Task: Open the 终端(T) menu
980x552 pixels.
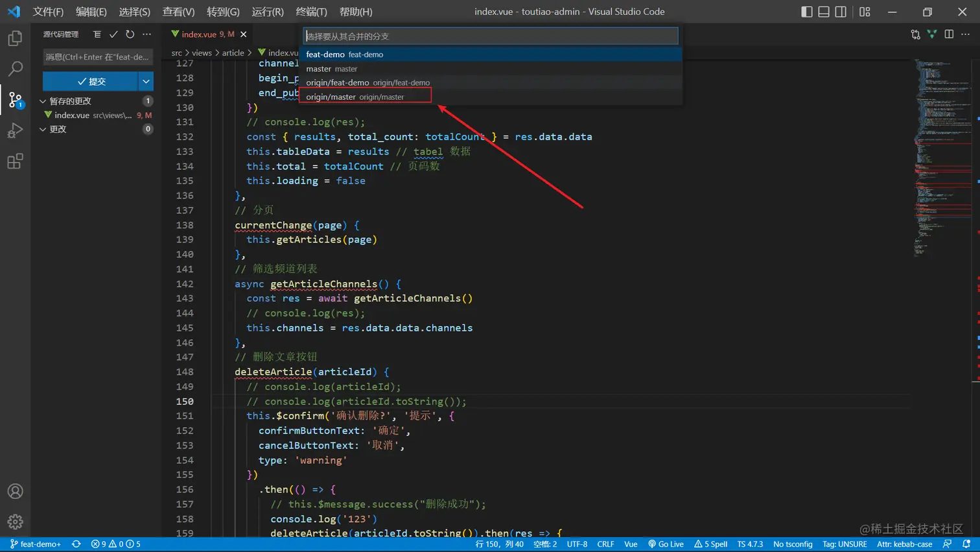Action: [x=311, y=12]
